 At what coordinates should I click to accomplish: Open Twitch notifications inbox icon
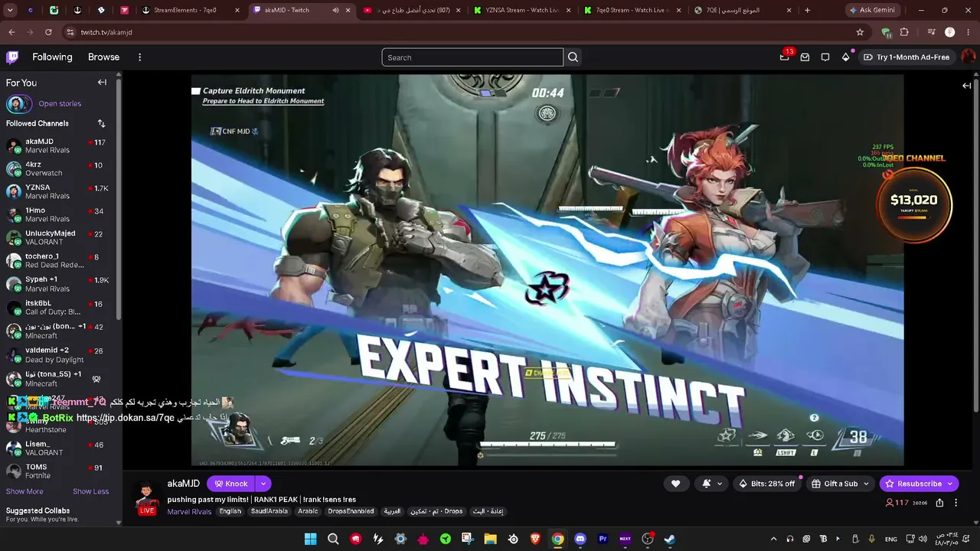(x=805, y=57)
